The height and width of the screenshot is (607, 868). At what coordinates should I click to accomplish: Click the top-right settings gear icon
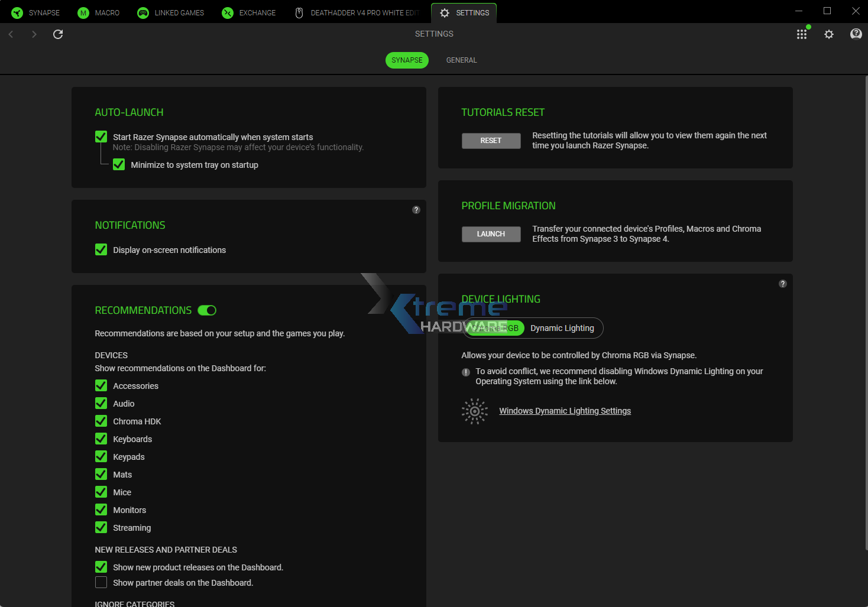coord(829,34)
